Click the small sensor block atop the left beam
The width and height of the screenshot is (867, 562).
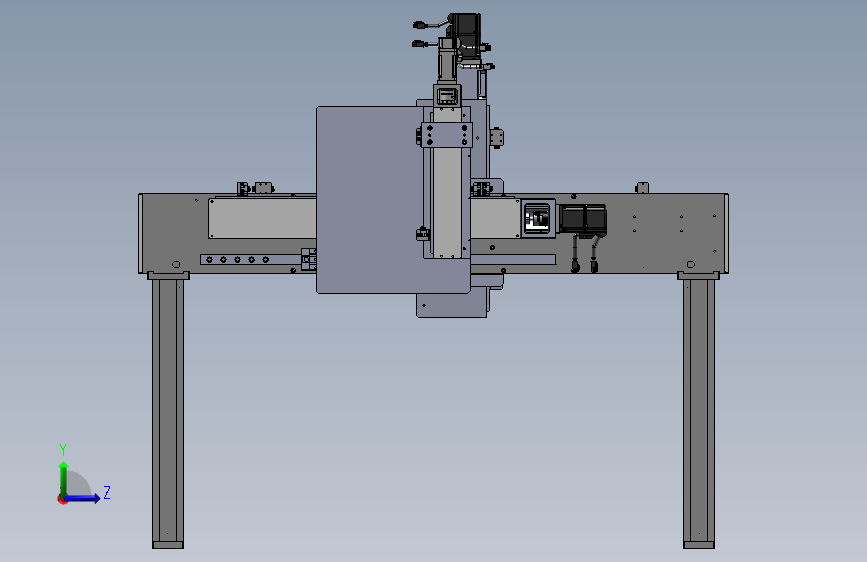click(x=264, y=188)
